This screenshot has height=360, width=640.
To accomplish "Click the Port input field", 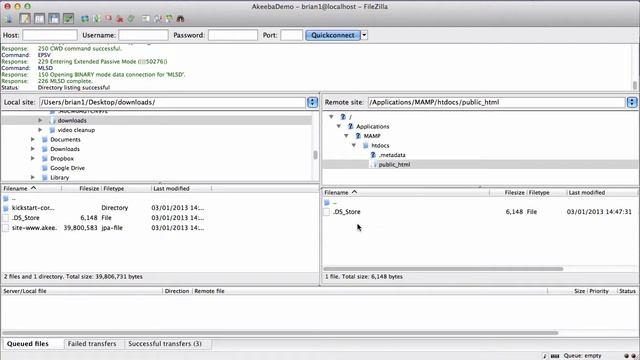I will pyautogui.click(x=291, y=35).
